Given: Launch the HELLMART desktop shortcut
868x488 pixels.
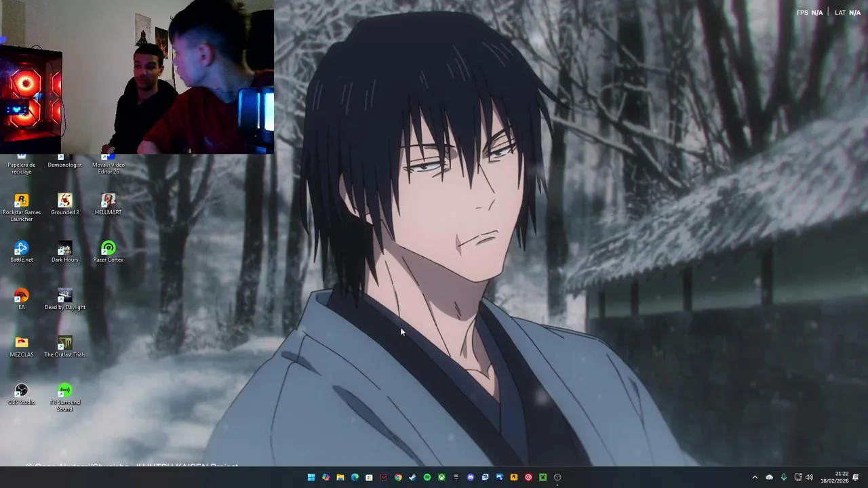Looking at the screenshot, I should pyautogui.click(x=108, y=204).
